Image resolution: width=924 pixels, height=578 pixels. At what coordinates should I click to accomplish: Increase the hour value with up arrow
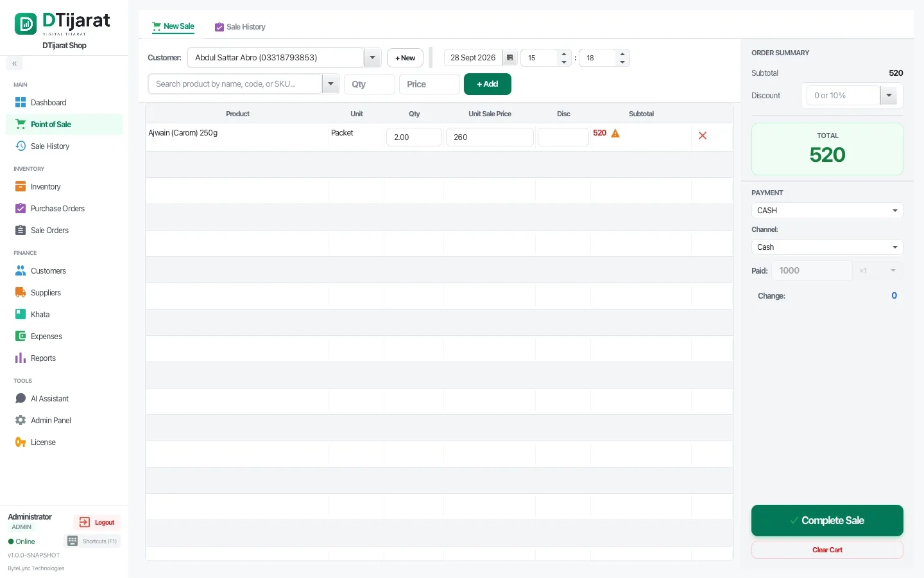click(x=564, y=54)
